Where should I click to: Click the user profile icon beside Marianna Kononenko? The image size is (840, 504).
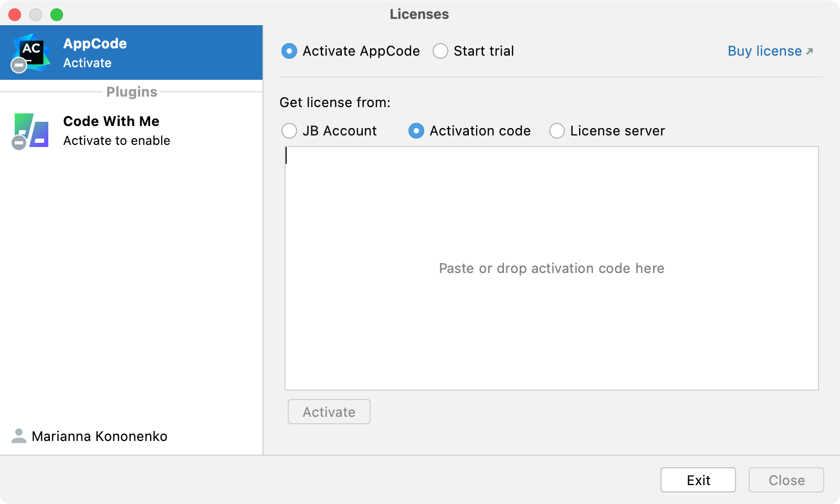(x=18, y=436)
